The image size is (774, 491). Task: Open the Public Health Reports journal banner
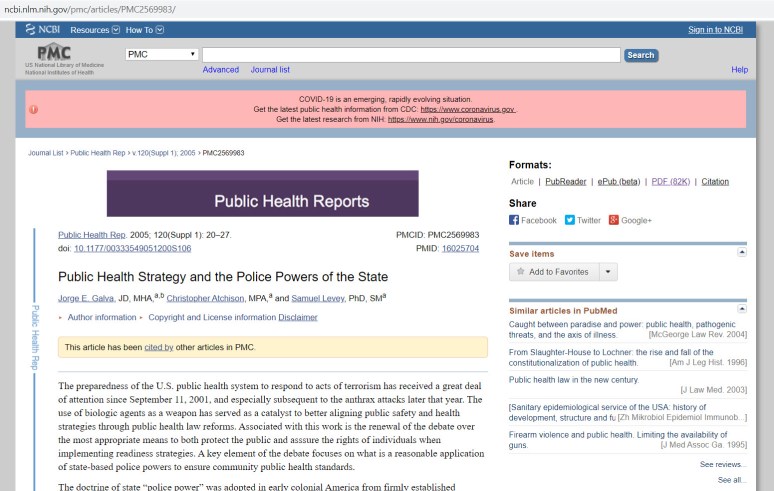[x=262, y=200]
